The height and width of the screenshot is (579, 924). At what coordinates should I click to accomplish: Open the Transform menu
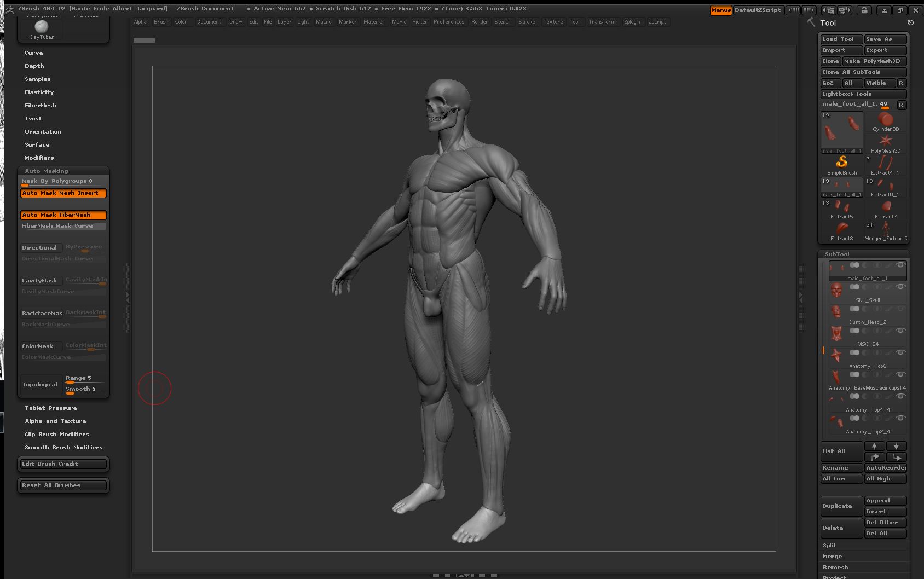[x=602, y=22]
